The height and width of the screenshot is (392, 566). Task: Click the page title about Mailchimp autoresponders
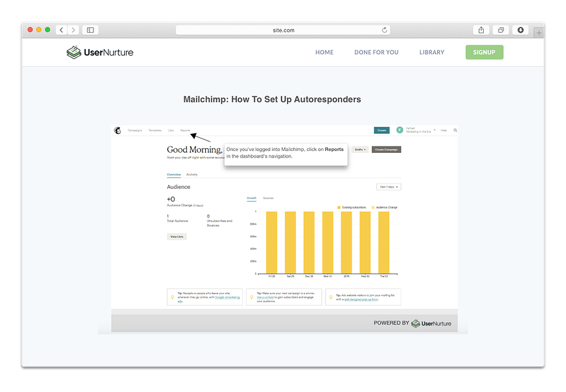coord(272,99)
